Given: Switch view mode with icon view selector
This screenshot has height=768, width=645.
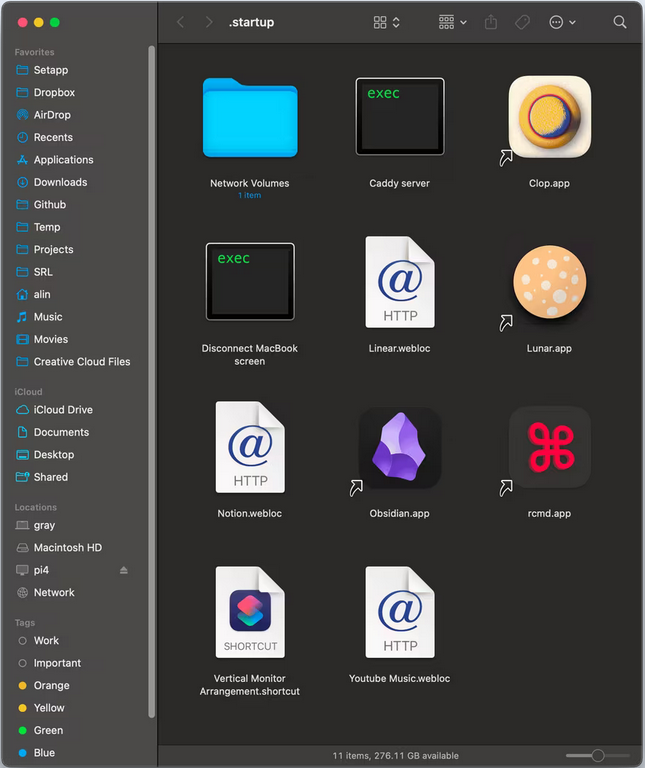Looking at the screenshot, I should pyautogui.click(x=386, y=22).
